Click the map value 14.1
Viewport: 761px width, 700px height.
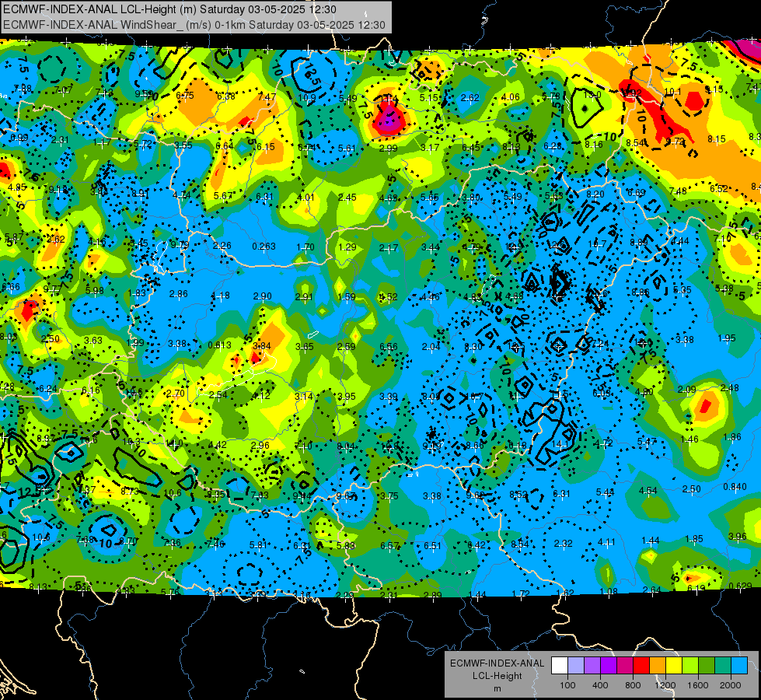[560, 444]
